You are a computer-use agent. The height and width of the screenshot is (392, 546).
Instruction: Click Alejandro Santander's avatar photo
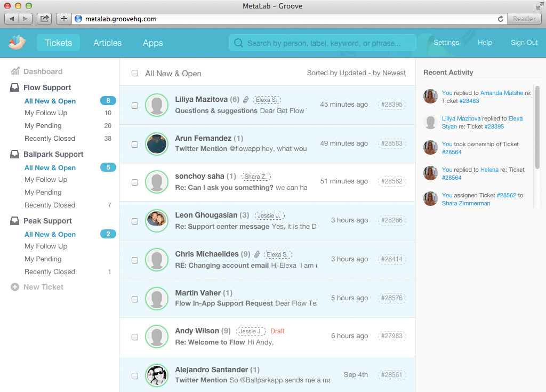pyautogui.click(x=157, y=375)
